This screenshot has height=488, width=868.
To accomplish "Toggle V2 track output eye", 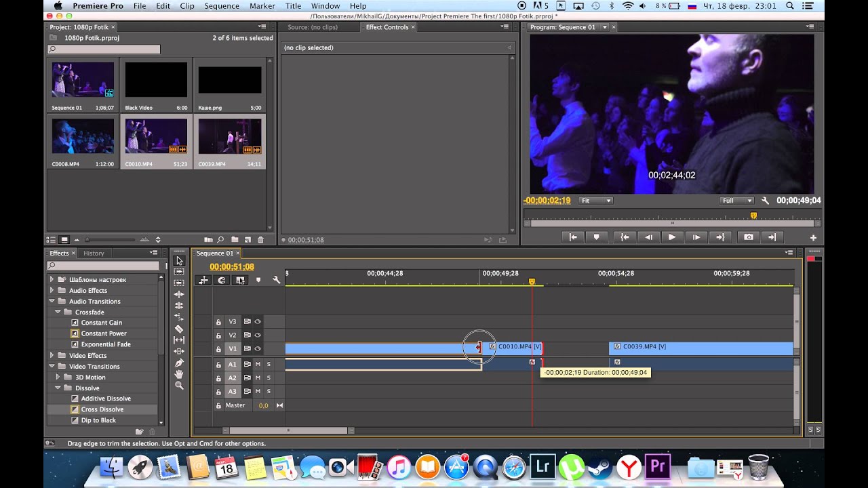I will (x=258, y=335).
